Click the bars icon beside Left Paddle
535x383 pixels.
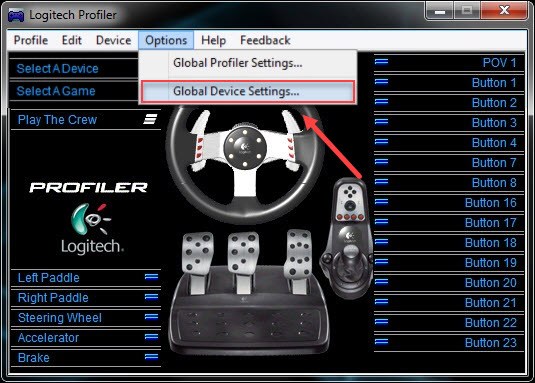pyautogui.click(x=151, y=277)
